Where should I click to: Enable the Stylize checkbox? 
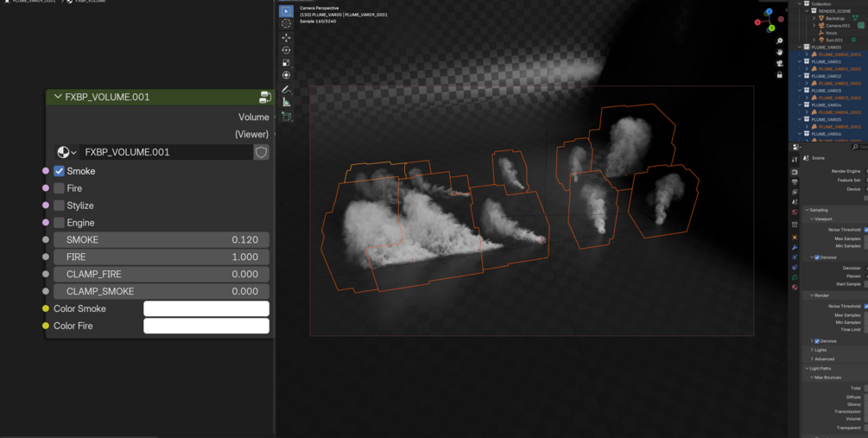[x=60, y=206]
